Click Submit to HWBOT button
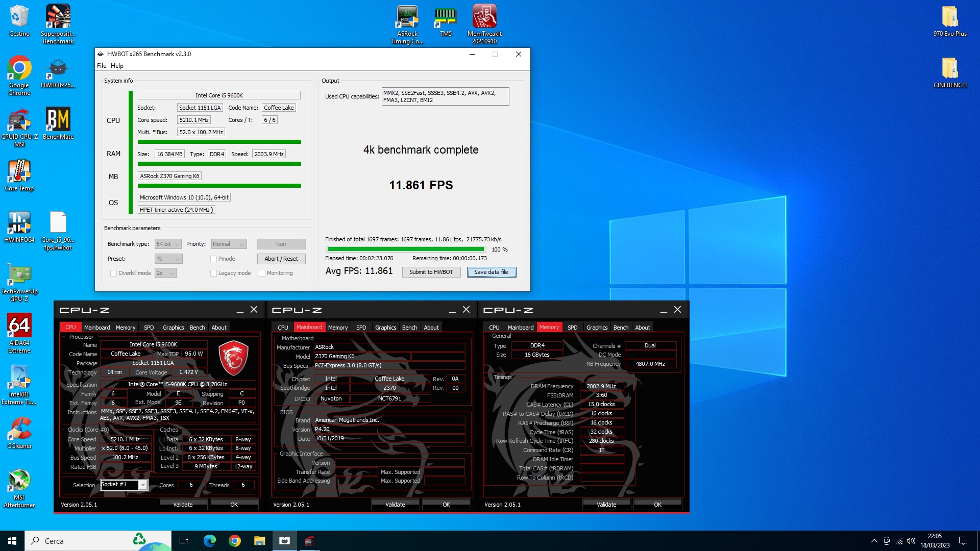Viewport: 980px width, 551px height. 431,272
